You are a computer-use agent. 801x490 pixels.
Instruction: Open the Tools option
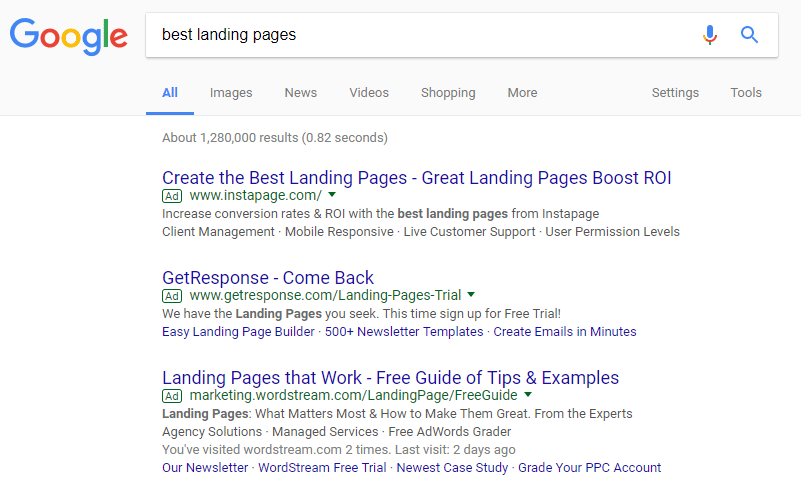746,92
